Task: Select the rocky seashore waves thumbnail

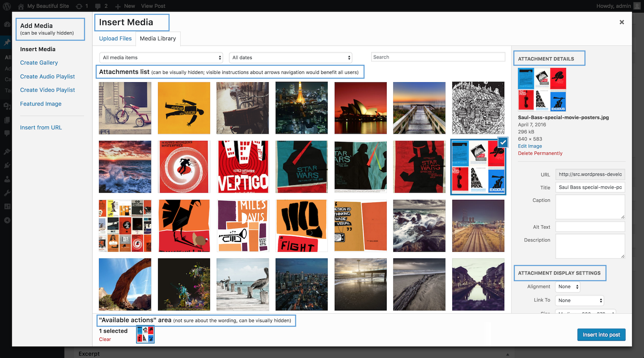Action: (x=419, y=226)
